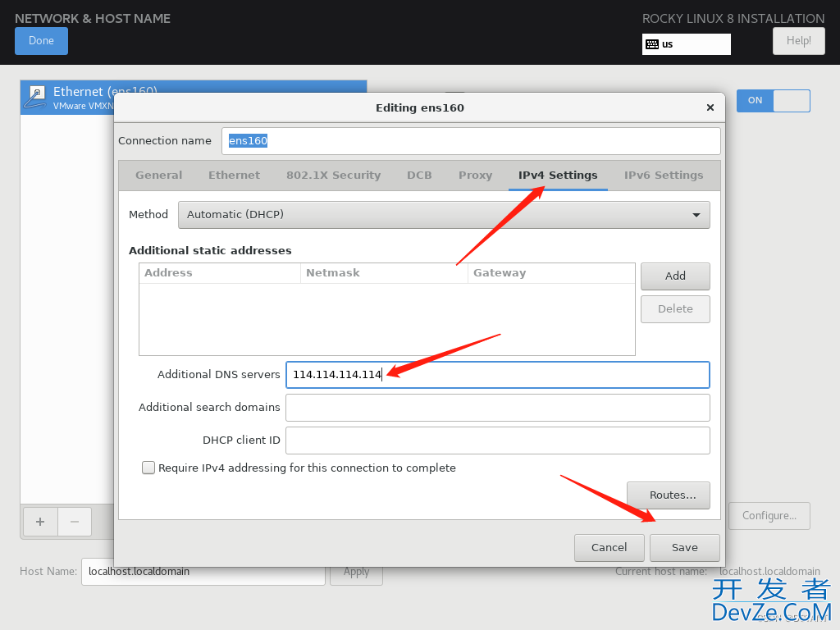Click the Done button
Viewport: 840px width, 630px height.
pyautogui.click(x=41, y=41)
